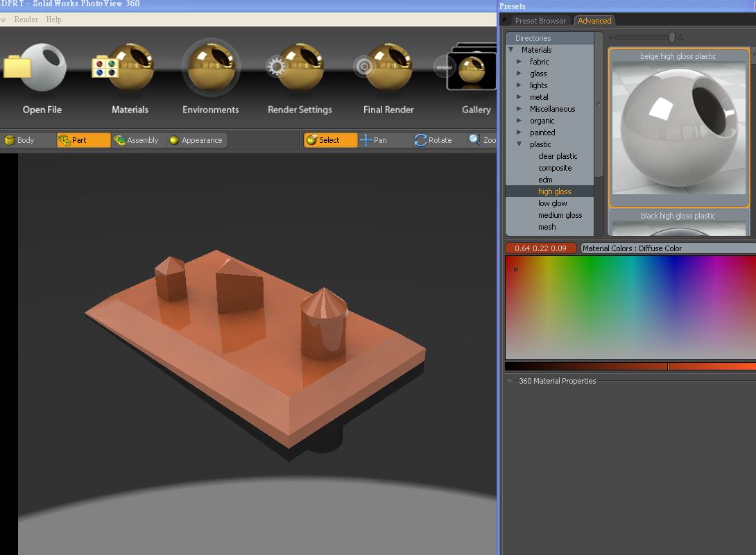The height and width of the screenshot is (555, 756).
Task: Click Material Colors : Diffuse Color field
Action: pyautogui.click(x=668, y=248)
